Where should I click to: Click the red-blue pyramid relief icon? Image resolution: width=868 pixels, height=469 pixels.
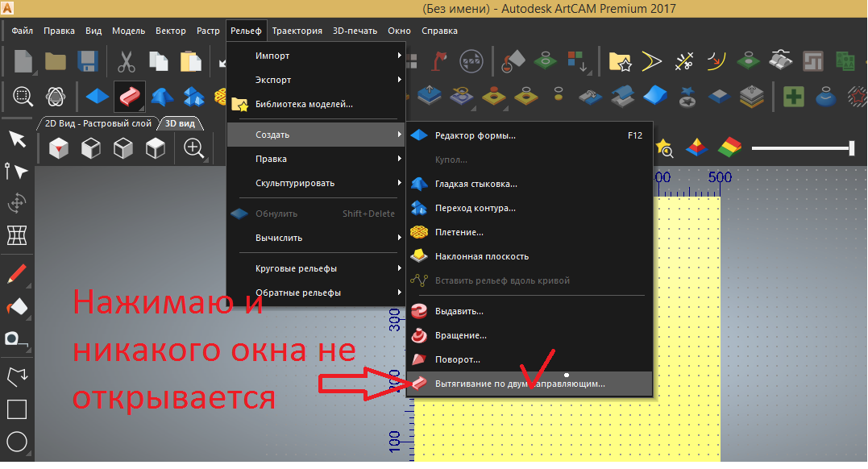pos(696,147)
